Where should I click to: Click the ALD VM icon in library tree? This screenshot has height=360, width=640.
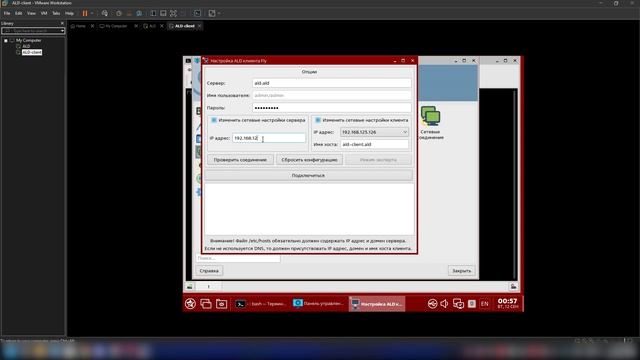click(18, 46)
